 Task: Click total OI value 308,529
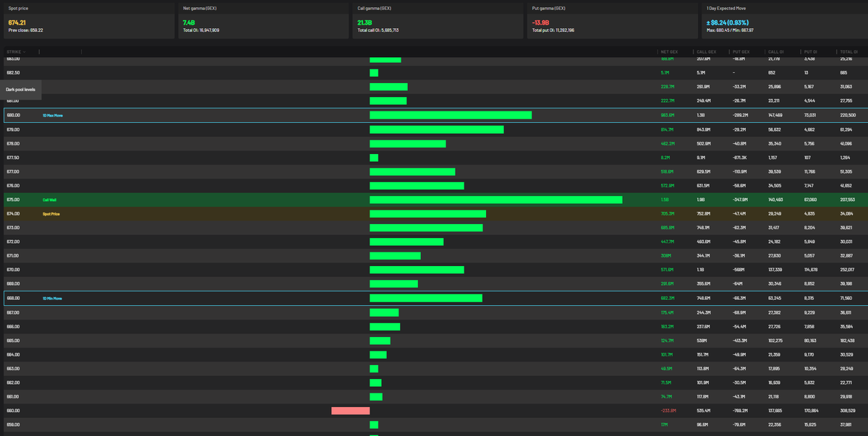point(848,411)
